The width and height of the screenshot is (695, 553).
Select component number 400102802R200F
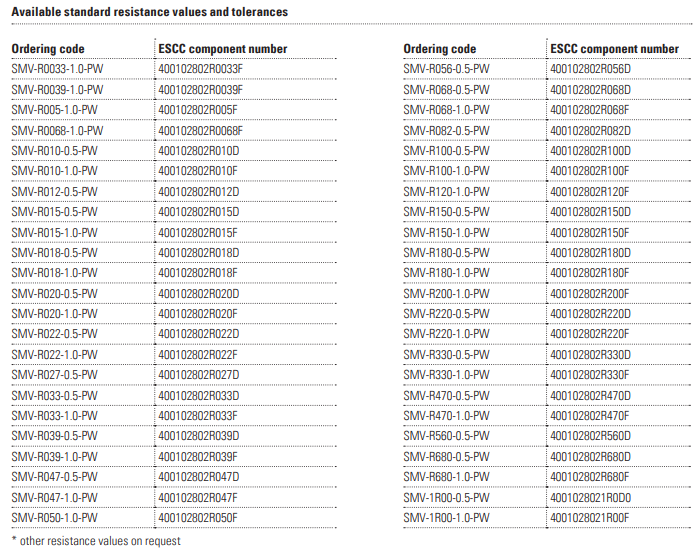[590, 294]
